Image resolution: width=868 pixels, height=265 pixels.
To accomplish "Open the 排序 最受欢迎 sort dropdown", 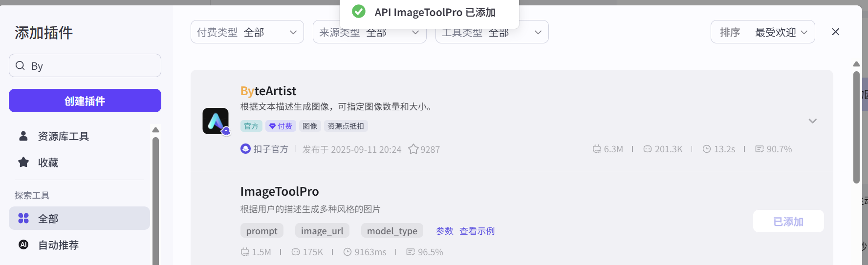I will pyautogui.click(x=763, y=32).
